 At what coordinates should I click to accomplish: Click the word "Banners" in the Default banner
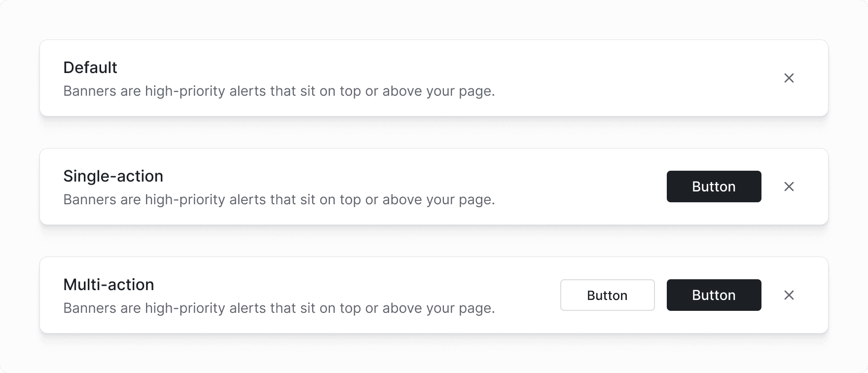point(89,91)
